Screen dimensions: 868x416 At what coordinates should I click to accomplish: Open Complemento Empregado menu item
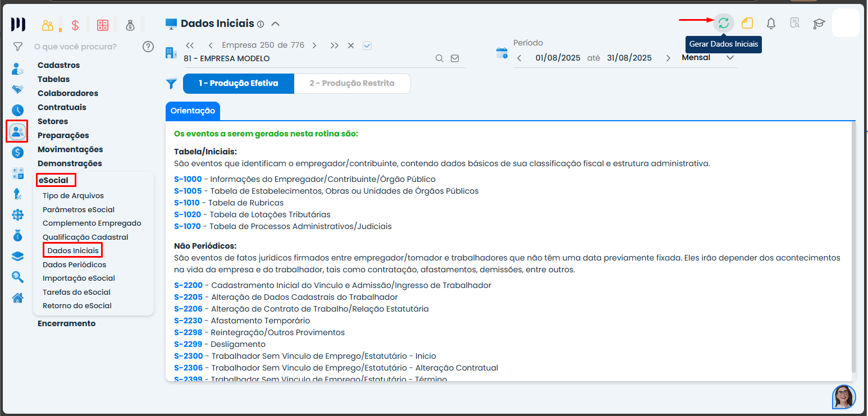(x=92, y=223)
